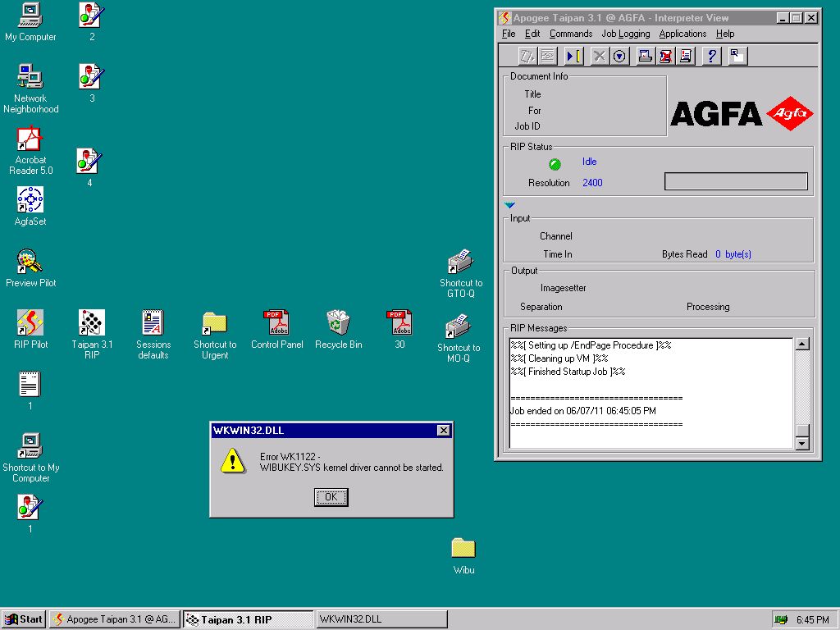Select the Shortcut to Urgent folder
This screenshot has height=630, width=840.
(215, 335)
